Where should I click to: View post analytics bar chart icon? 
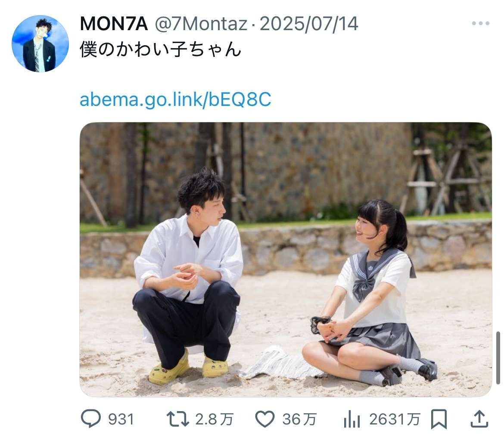(x=352, y=419)
